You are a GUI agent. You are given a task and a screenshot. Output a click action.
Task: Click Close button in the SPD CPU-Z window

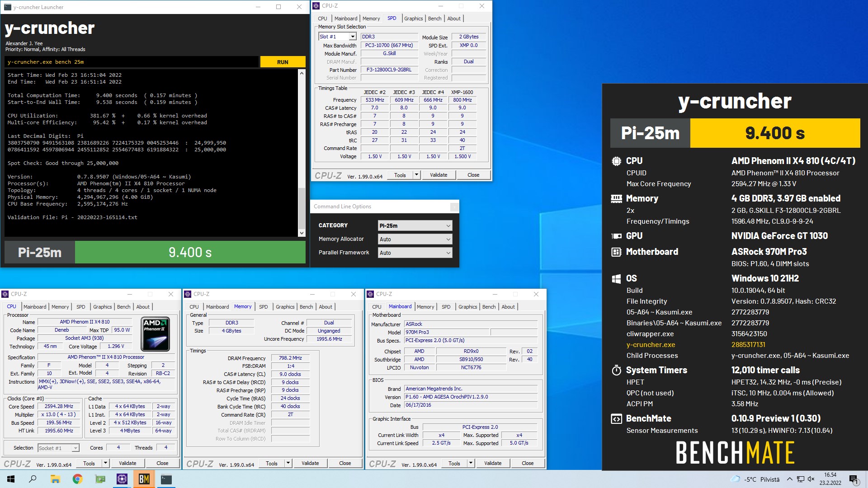click(x=473, y=175)
